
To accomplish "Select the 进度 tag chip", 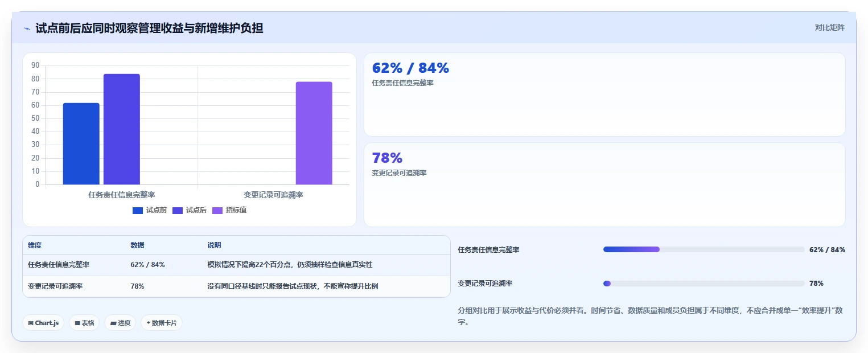I will pos(120,323).
